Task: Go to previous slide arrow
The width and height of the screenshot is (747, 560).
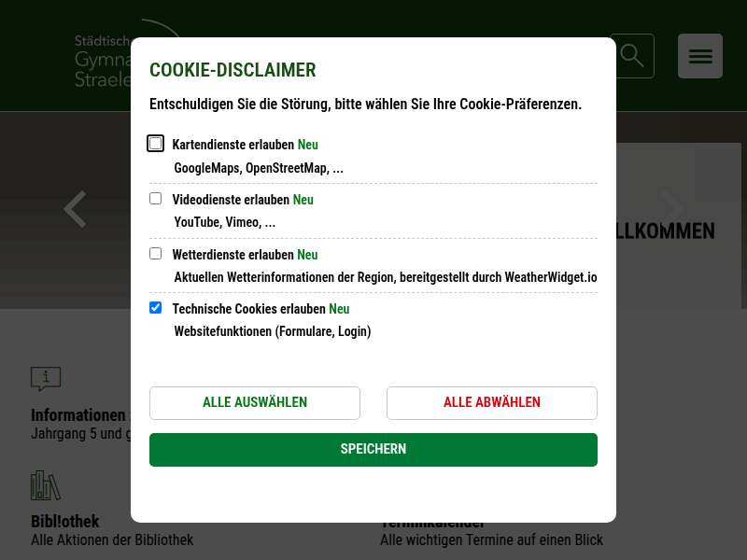Action: [75, 209]
